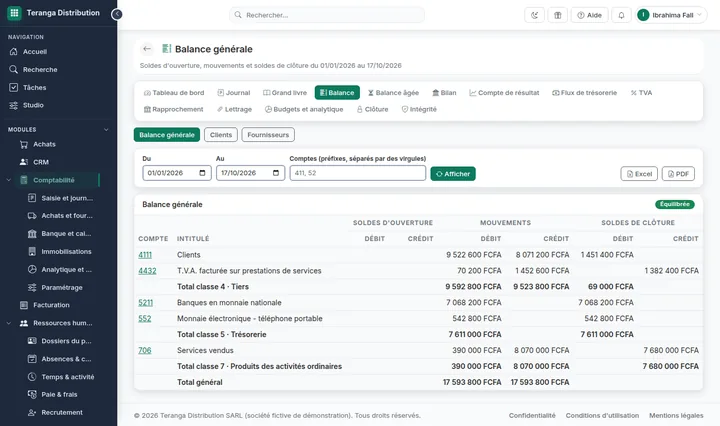720x426 pixels.
Task: Switch to Intégrité tab
Action: point(419,109)
